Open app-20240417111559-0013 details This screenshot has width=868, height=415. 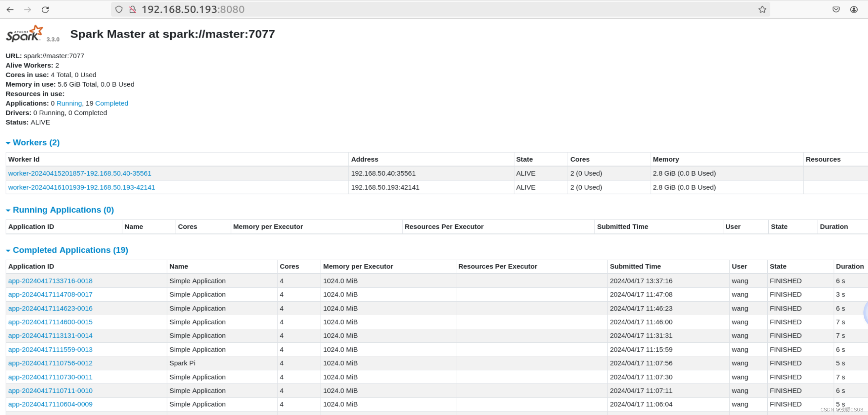(x=50, y=350)
